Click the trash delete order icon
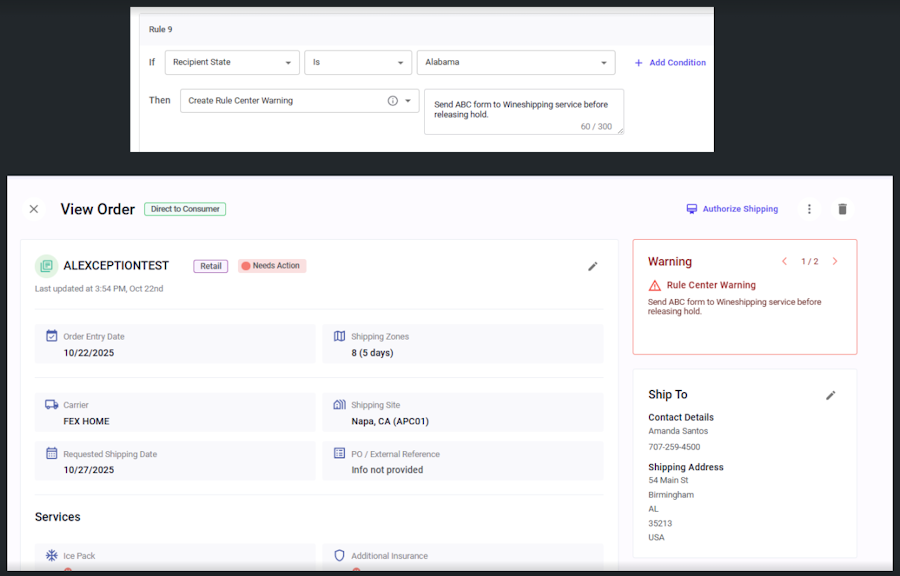 pos(842,209)
